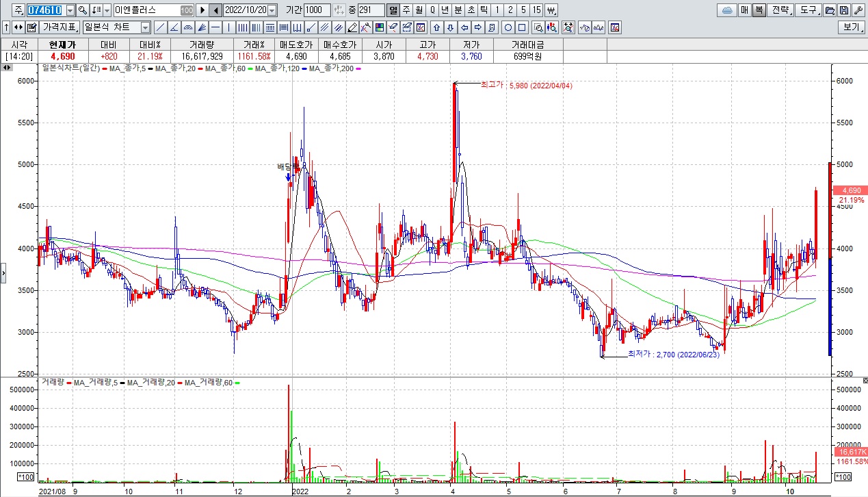The image size is (868, 497).
Task: Select the 2 interval button
Action: [510, 10]
